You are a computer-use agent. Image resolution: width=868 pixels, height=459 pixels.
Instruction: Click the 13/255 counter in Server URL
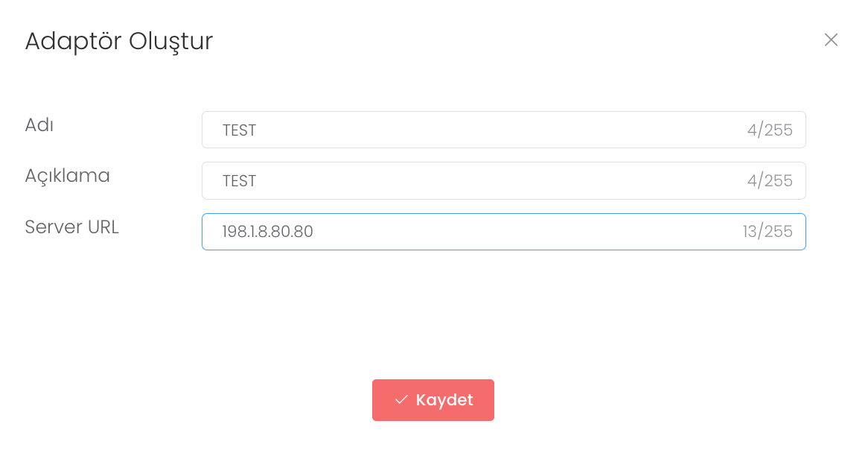point(767,232)
